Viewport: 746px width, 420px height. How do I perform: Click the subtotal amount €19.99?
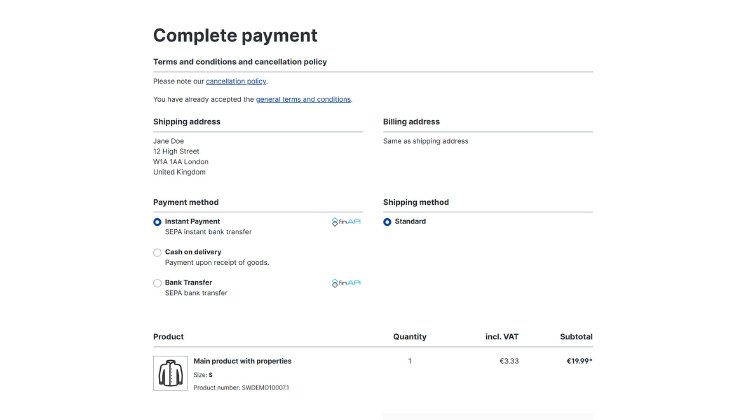tap(579, 361)
